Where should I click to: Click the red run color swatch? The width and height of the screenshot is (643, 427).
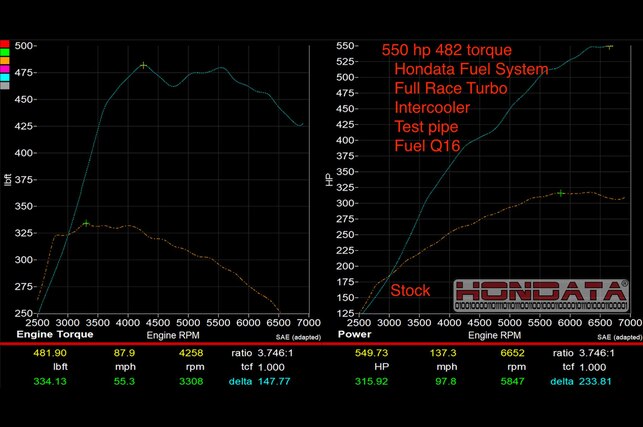[x=5, y=44]
